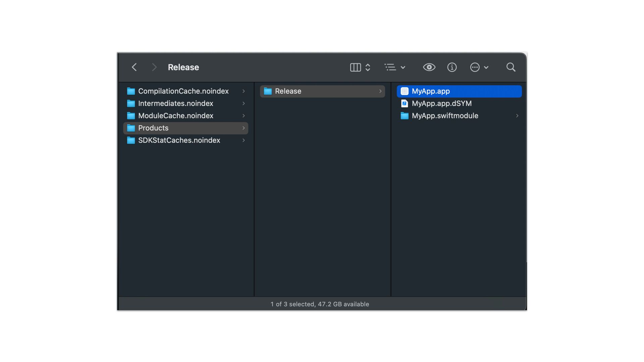
Task: Expand the action menu chevron
Action: 486,67
